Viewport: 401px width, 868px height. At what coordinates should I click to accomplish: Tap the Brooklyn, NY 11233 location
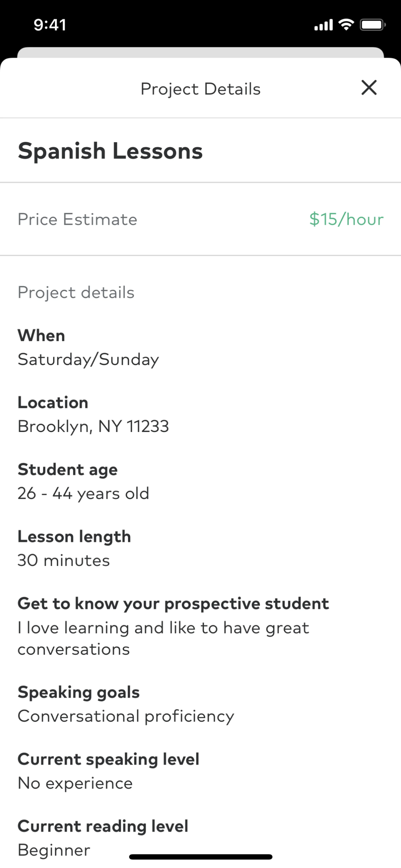coord(93,426)
